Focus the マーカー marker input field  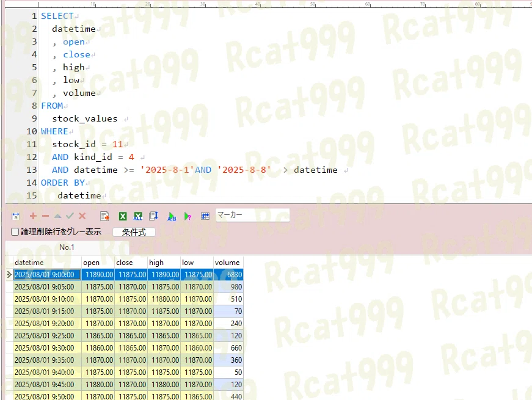pyautogui.click(x=253, y=215)
